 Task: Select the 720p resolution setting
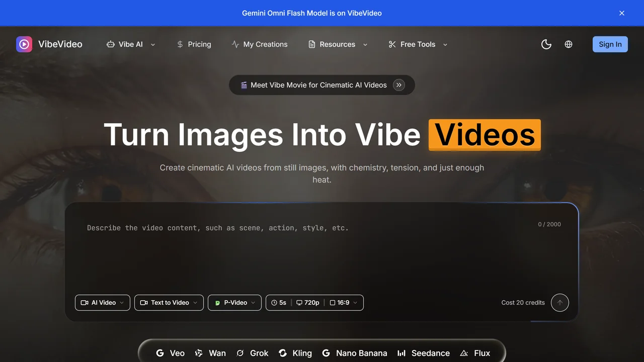click(308, 303)
